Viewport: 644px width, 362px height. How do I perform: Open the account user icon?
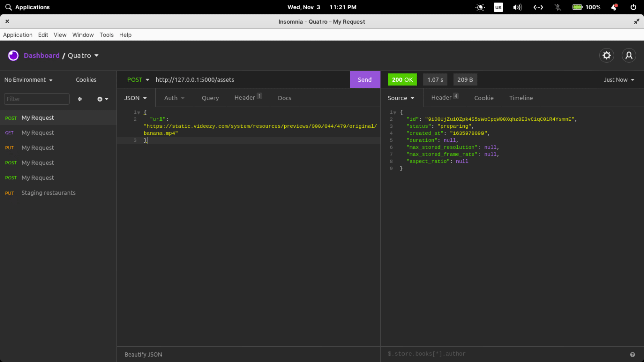[x=629, y=55]
